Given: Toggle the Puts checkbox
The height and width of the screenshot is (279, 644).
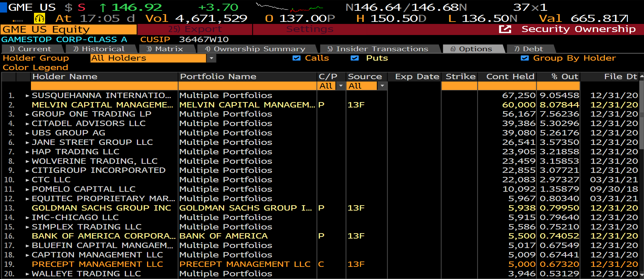Looking at the screenshot, I should [x=355, y=58].
